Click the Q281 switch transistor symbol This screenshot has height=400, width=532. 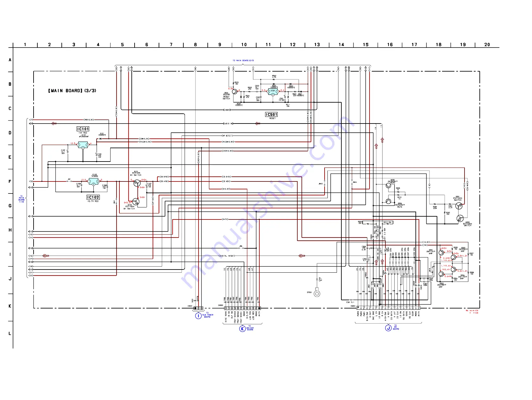click(x=459, y=206)
